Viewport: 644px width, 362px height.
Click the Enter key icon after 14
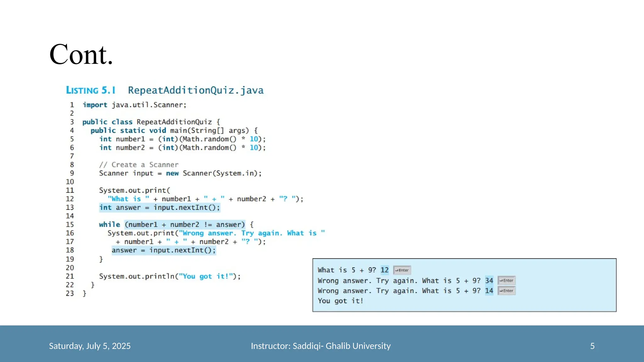[x=506, y=291]
